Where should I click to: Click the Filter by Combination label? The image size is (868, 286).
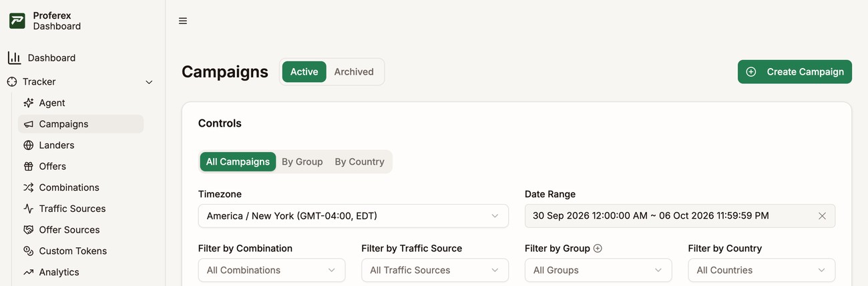[245, 249]
